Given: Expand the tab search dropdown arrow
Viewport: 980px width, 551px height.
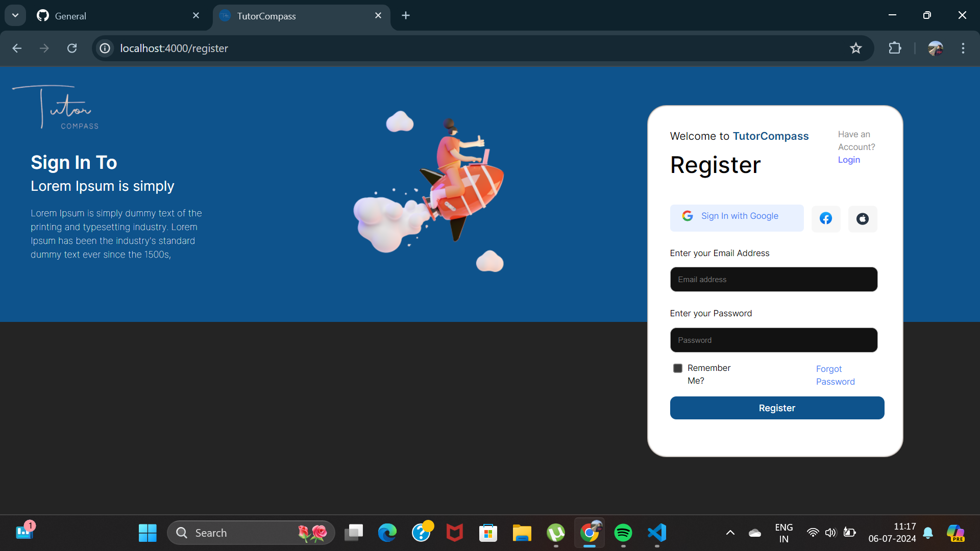Looking at the screenshot, I should [15, 15].
